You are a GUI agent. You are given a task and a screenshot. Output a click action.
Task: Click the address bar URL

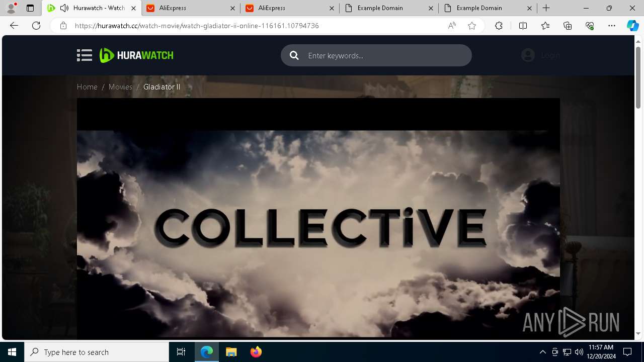click(x=197, y=26)
